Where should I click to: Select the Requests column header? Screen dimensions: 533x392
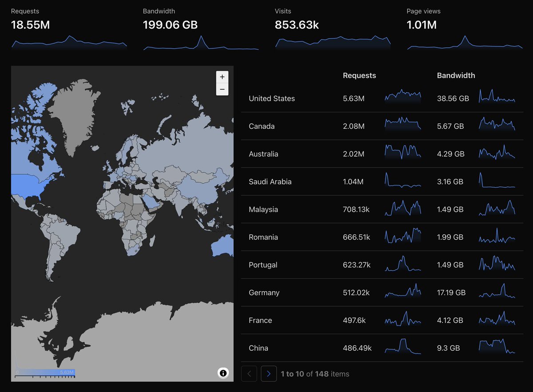[359, 75]
